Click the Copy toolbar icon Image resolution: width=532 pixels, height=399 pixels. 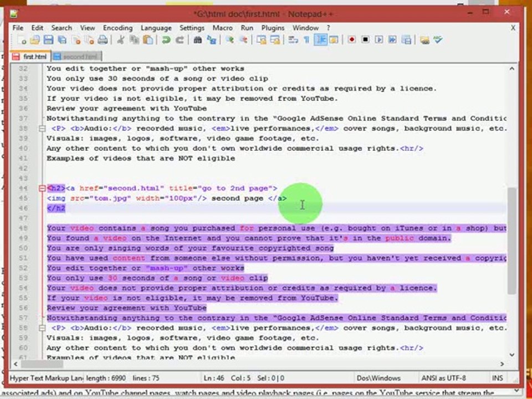coord(134,40)
